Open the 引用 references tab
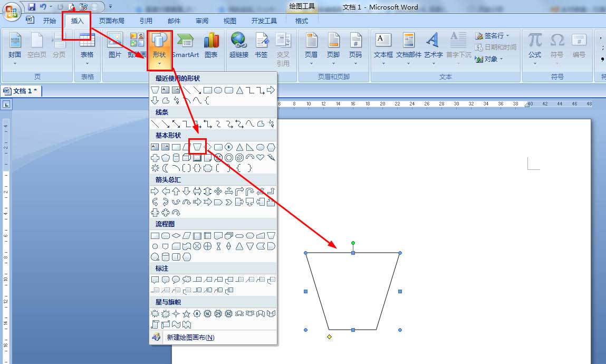606x364 pixels. 146,21
